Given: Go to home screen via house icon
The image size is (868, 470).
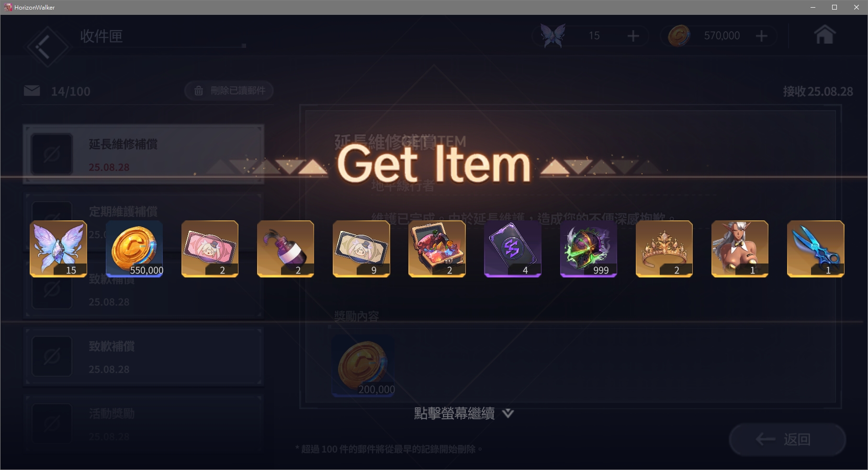Looking at the screenshot, I should tap(824, 34).
